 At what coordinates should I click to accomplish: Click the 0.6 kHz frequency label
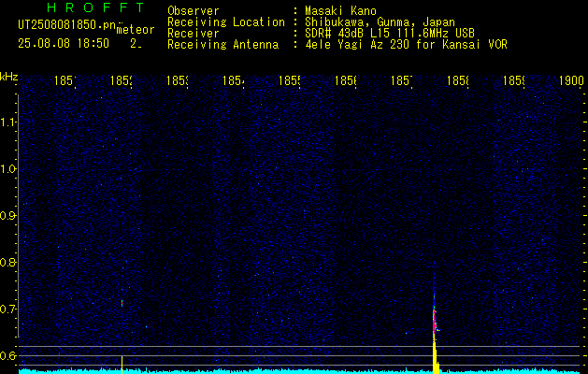(7, 355)
